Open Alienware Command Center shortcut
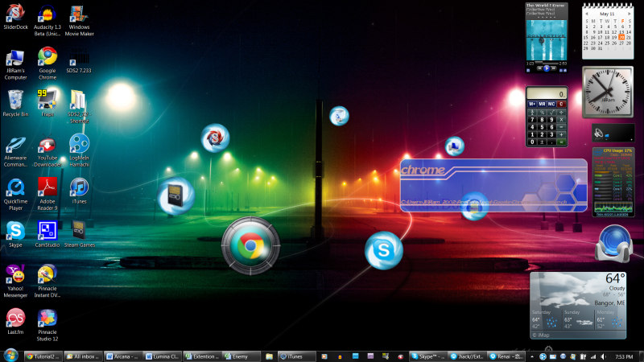644x362 pixels. (x=15, y=152)
